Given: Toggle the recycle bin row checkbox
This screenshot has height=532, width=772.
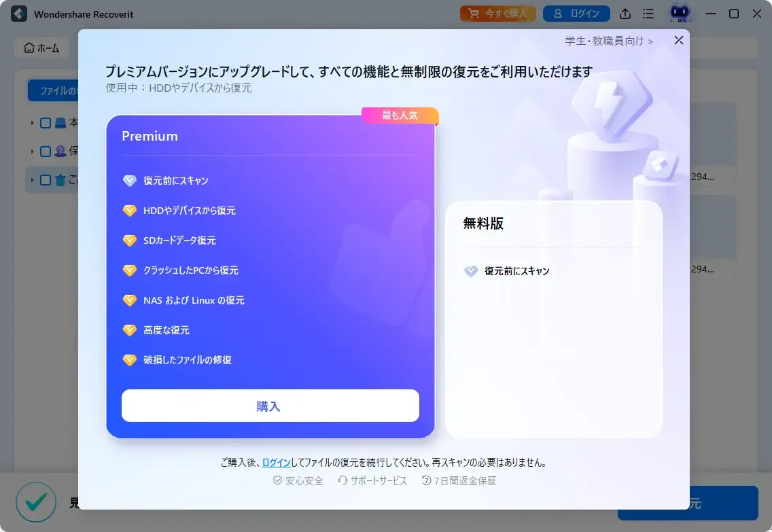Looking at the screenshot, I should [46, 180].
